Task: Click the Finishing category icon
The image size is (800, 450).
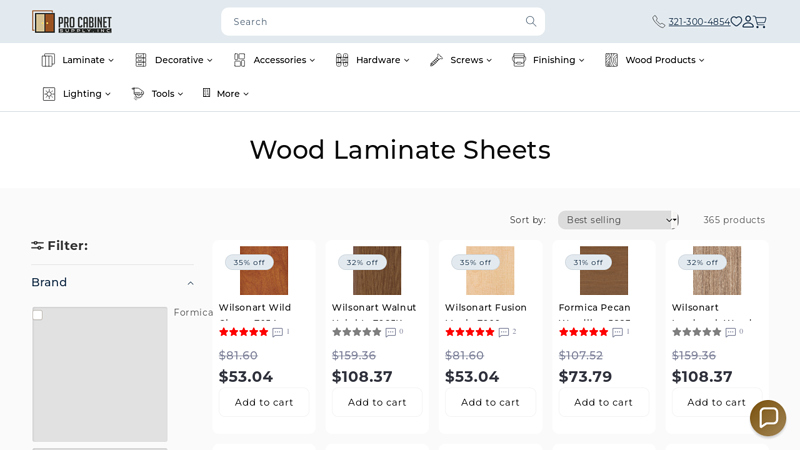Action: 519,60
